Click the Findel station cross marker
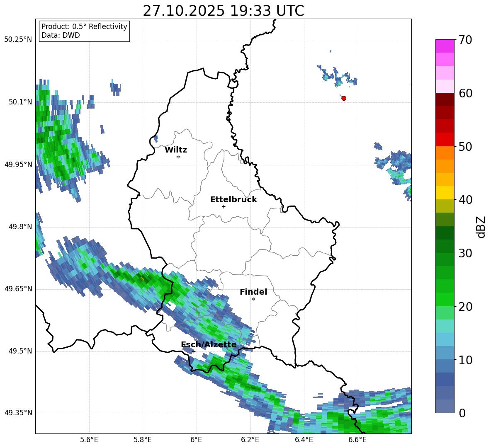This screenshot has height=448, width=491. click(x=253, y=299)
